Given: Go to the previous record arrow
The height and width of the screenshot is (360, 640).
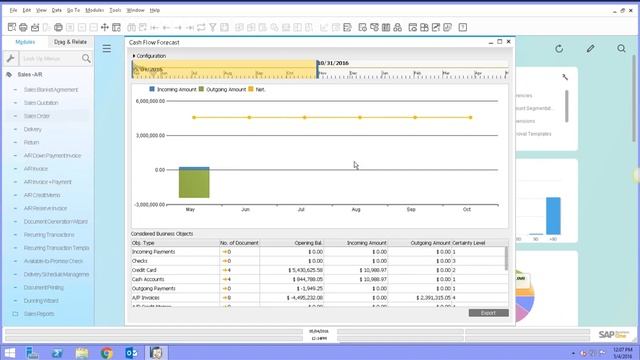Looking at the screenshot, I should (x=166, y=27).
